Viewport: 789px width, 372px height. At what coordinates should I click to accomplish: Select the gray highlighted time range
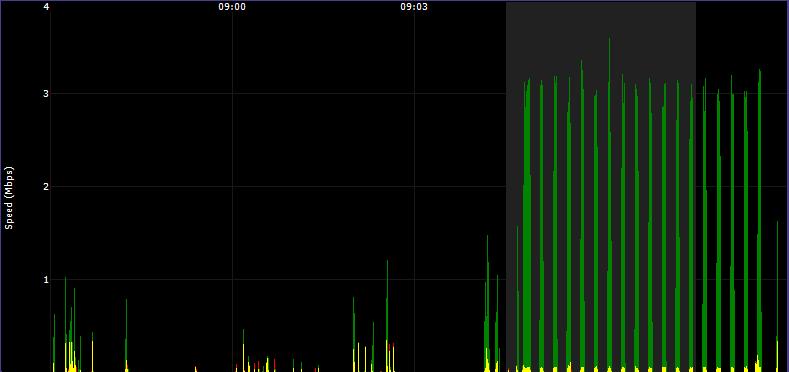click(601, 187)
